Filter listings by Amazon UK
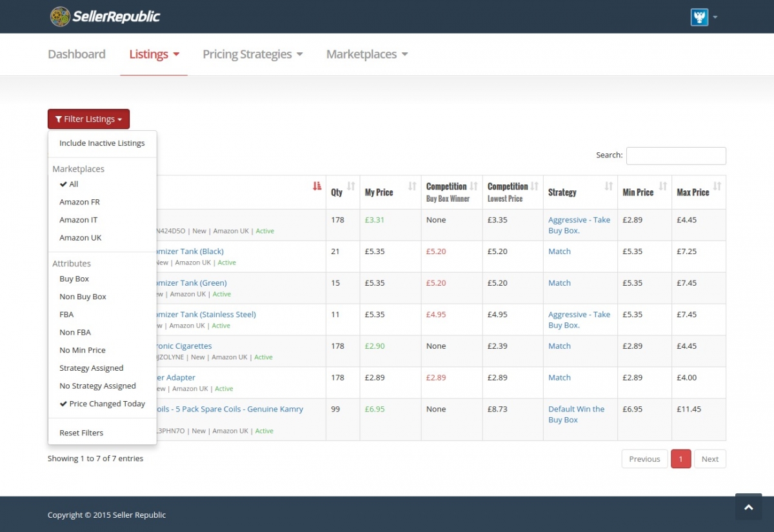The image size is (774, 532). coord(80,237)
